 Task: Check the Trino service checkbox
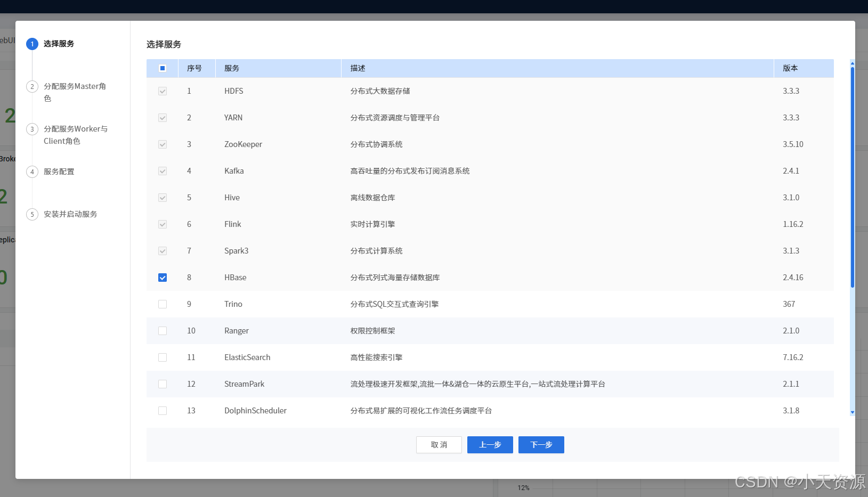click(x=163, y=304)
